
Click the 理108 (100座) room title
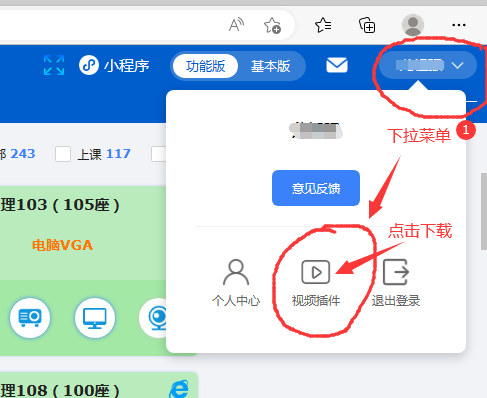point(60,390)
